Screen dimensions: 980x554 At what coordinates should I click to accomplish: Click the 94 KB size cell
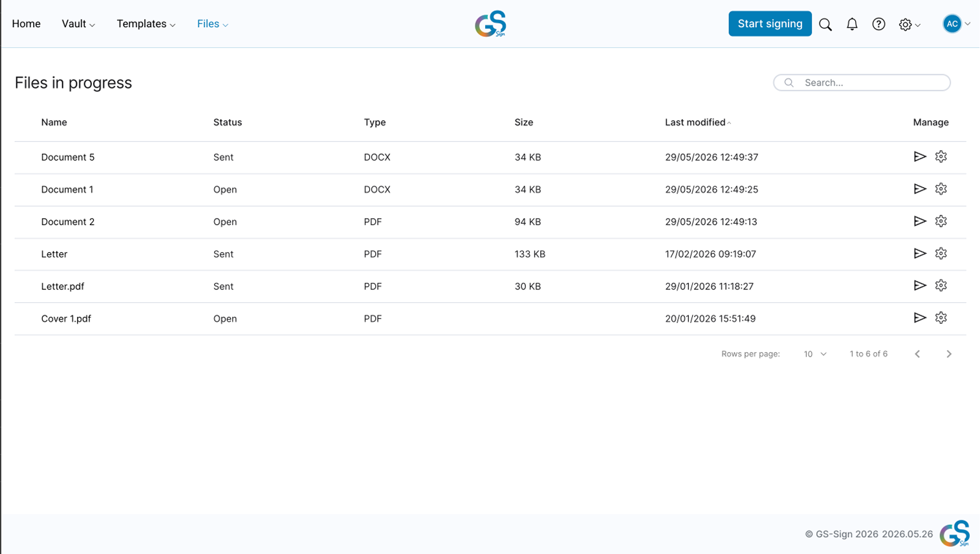pyautogui.click(x=528, y=222)
